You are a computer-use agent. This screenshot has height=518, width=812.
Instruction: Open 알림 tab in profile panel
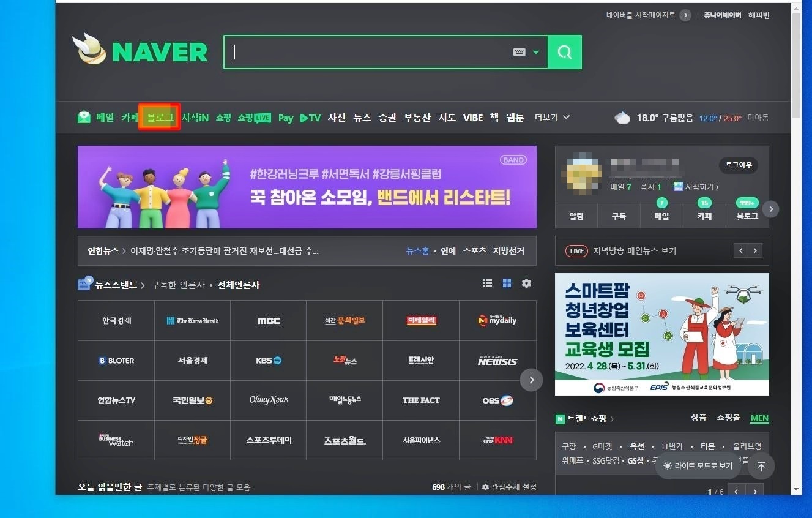(576, 216)
